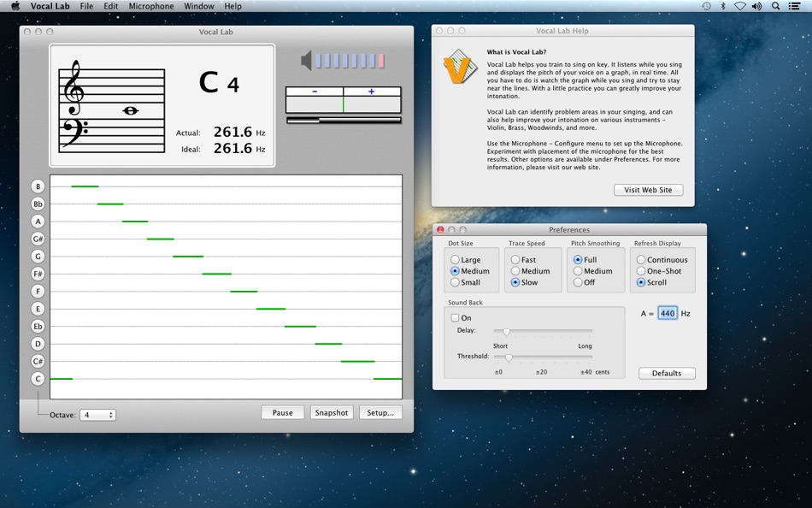
Task: Open the File menu
Action: click(86, 6)
